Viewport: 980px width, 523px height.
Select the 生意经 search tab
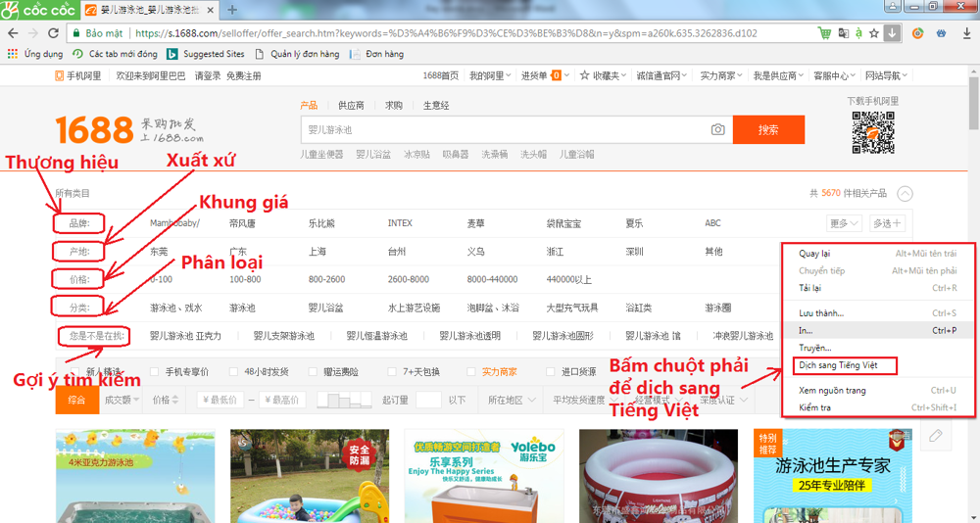(x=436, y=106)
